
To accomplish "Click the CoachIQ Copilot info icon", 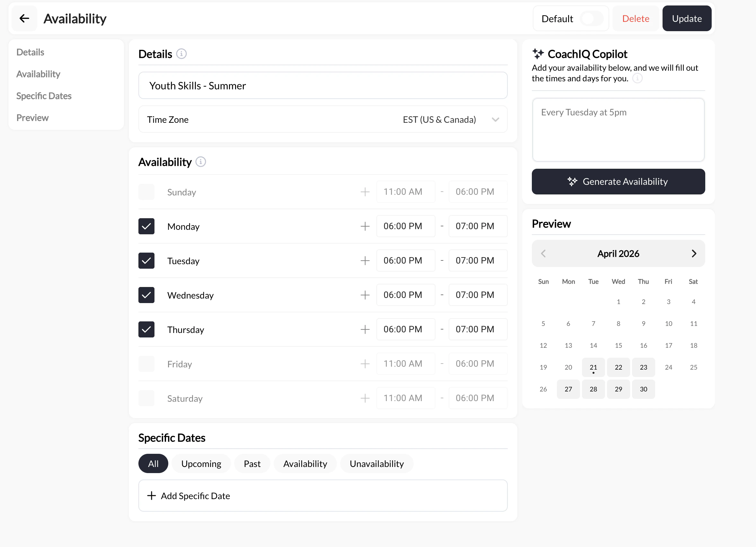I will click(638, 78).
